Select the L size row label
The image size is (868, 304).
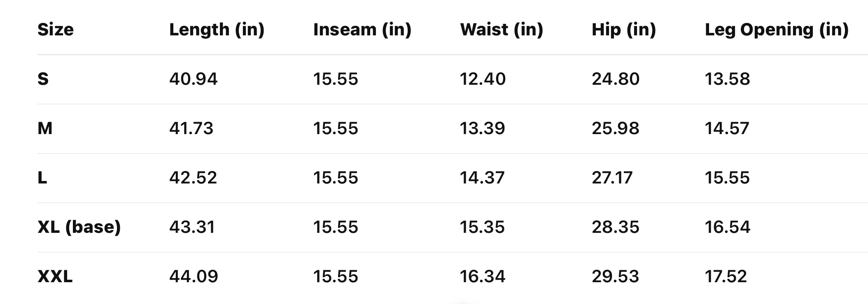click(42, 178)
